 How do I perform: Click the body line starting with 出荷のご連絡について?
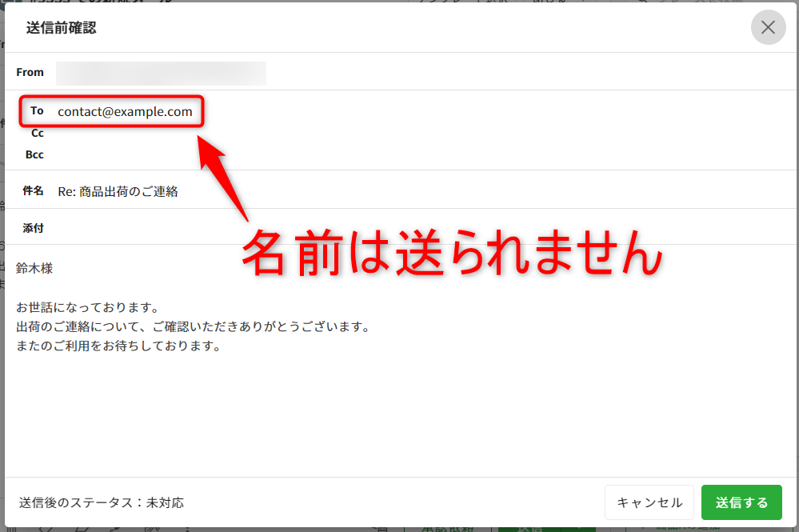[x=192, y=327]
